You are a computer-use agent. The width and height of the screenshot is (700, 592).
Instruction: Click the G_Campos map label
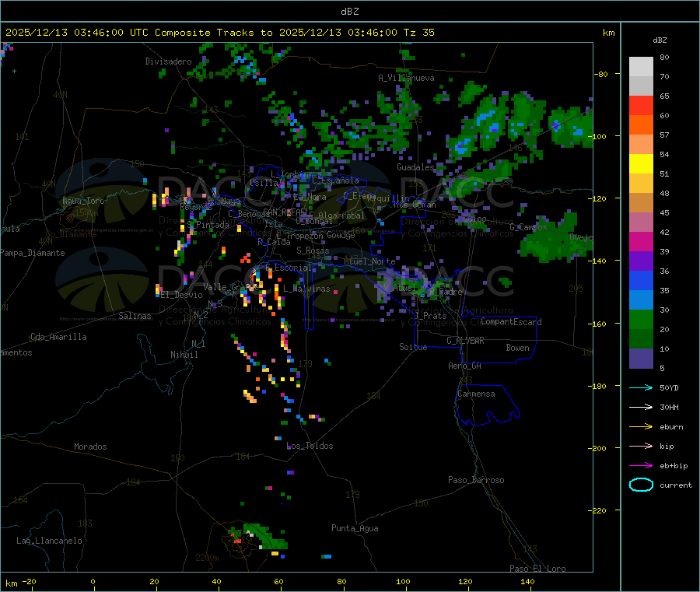point(528,227)
